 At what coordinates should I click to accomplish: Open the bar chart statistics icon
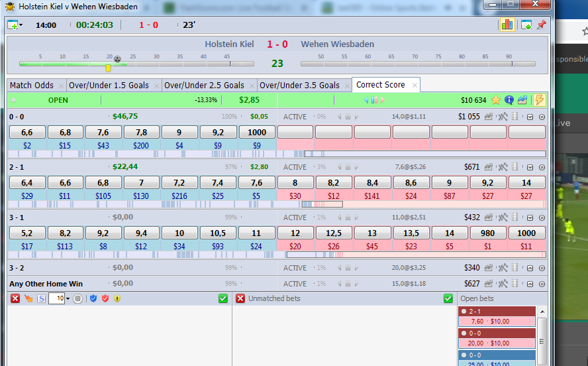(x=507, y=25)
